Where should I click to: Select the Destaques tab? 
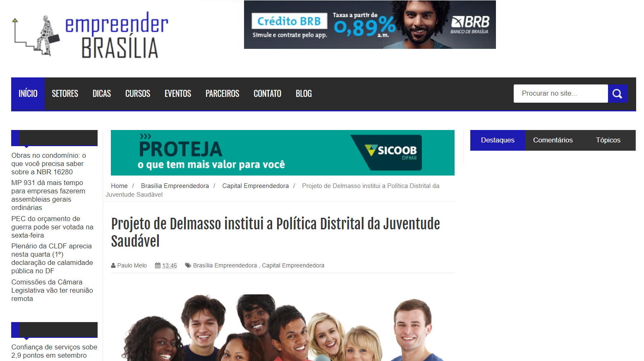[498, 140]
